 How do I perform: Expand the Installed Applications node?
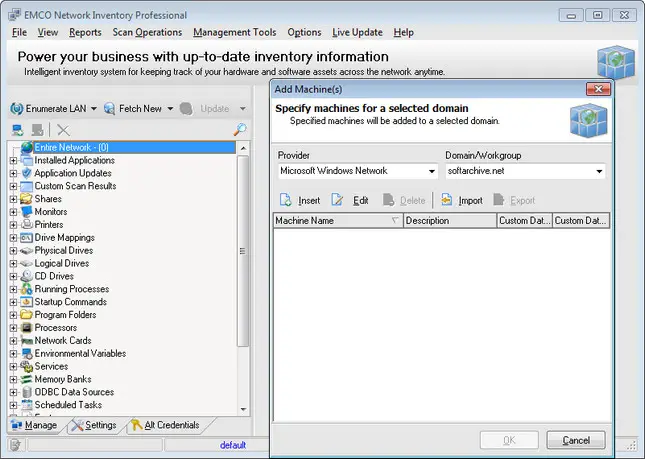point(13,160)
